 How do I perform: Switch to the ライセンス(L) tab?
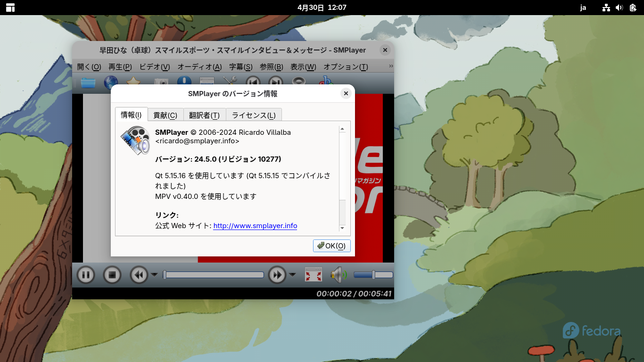click(254, 115)
